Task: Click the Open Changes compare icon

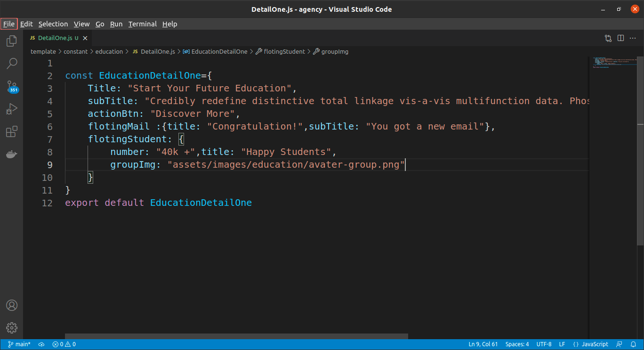Action: tap(608, 38)
